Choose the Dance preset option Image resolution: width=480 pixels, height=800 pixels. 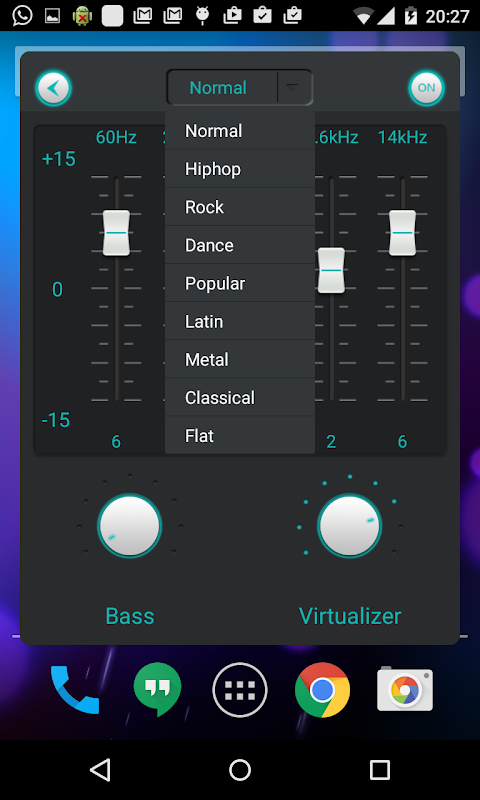(x=239, y=245)
